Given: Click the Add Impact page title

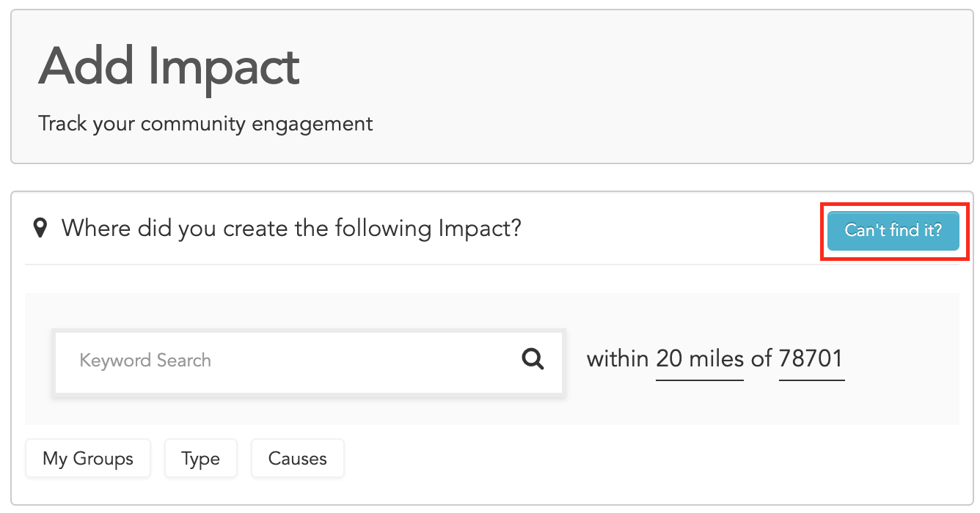Looking at the screenshot, I should pyautogui.click(x=169, y=67).
